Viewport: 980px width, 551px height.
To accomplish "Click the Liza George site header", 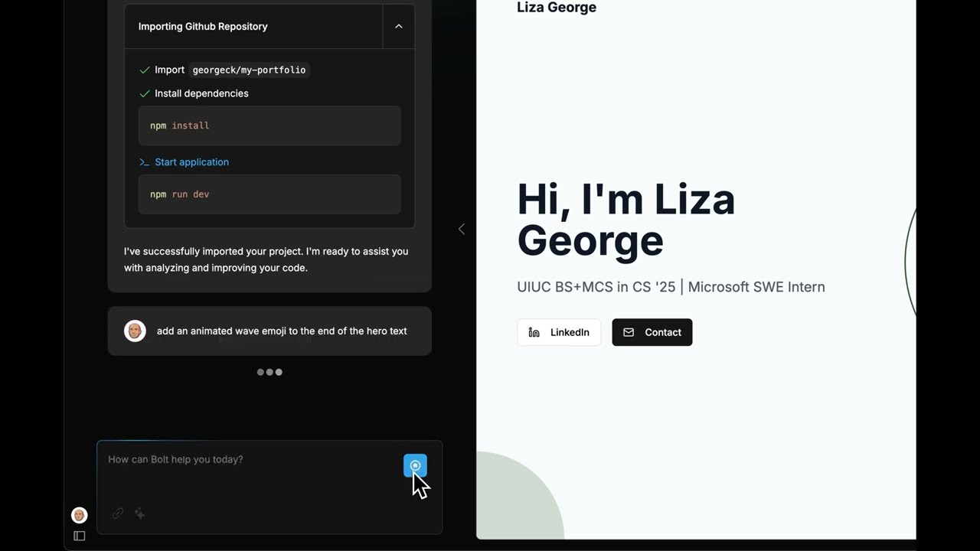I will pos(557,8).
